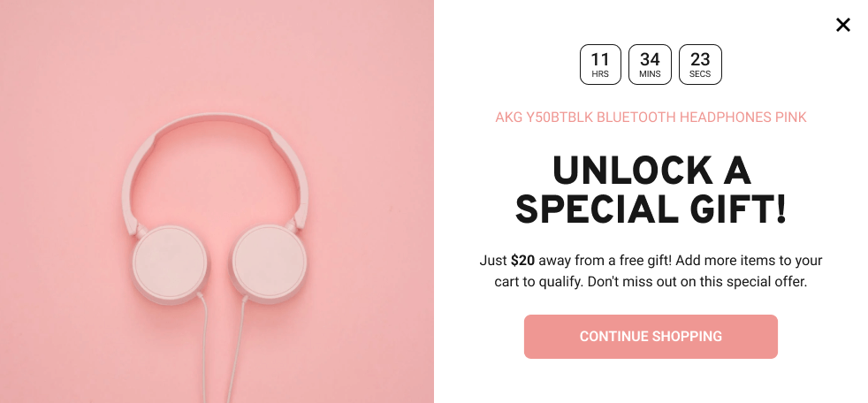The image size is (868, 403).
Task: Click the MINS label in the timer
Action: tap(650, 74)
